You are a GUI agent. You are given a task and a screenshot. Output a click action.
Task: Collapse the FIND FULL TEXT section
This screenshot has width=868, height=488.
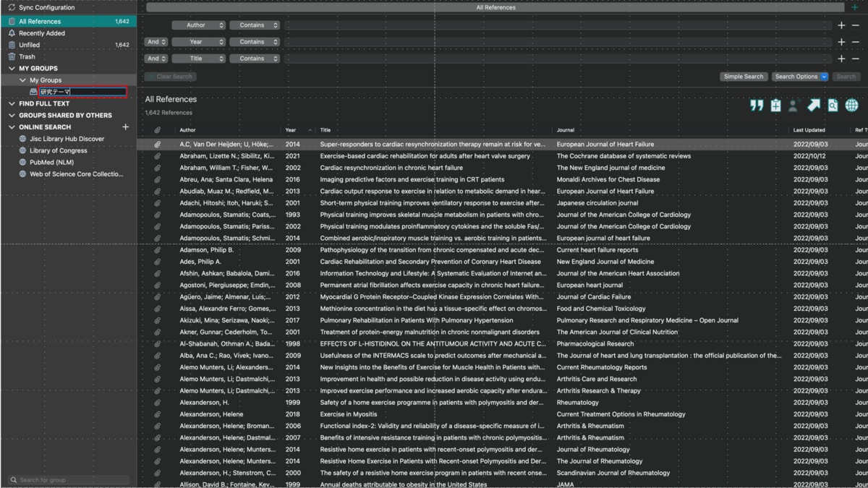[12, 104]
